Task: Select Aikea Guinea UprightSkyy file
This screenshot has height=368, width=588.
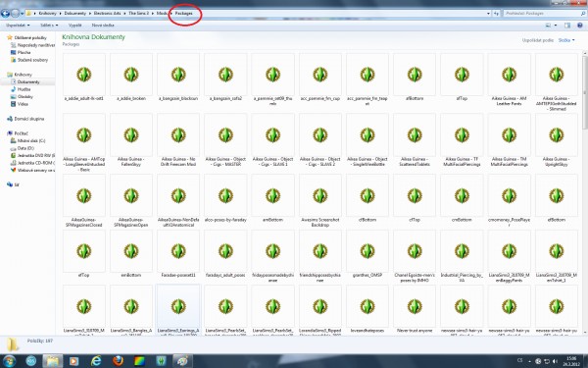Action: 556,140
